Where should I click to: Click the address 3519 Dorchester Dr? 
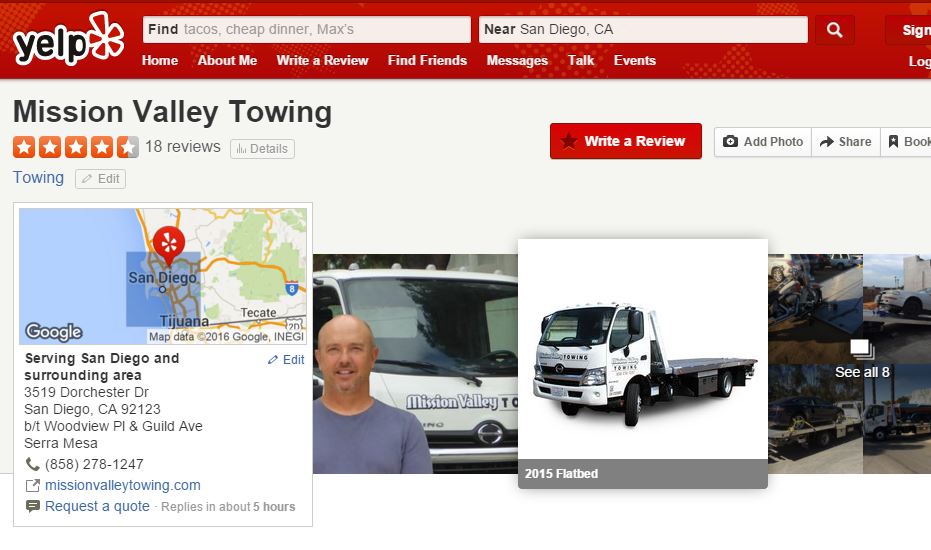tap(86, 393)
